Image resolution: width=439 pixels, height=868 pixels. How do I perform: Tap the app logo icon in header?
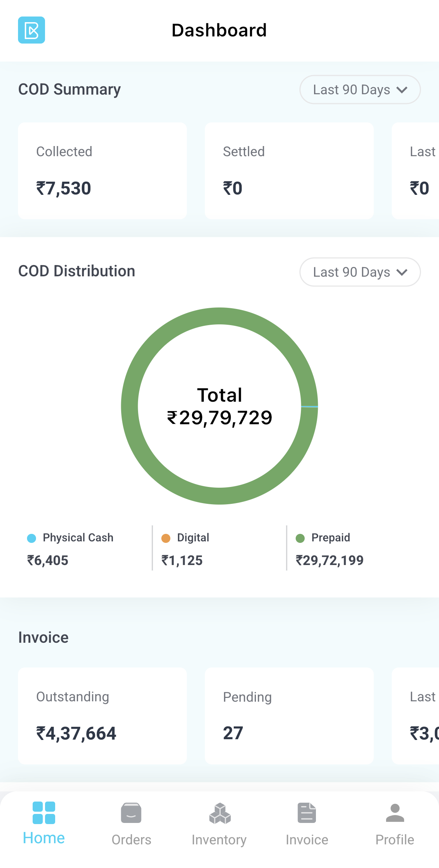pyautogui.click(x=32, y=30)
